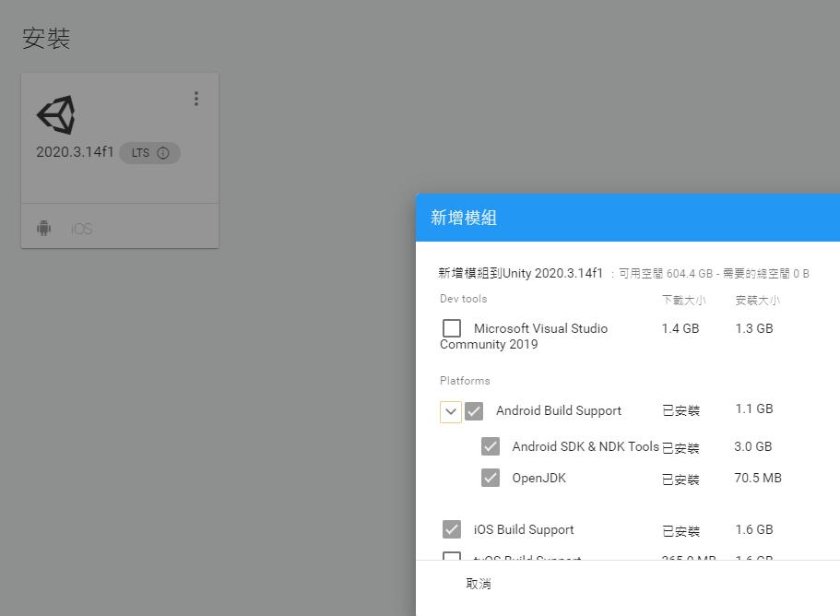Click the Dev tools section label
This screenshot has height=616, width=840.
(464, 299)
